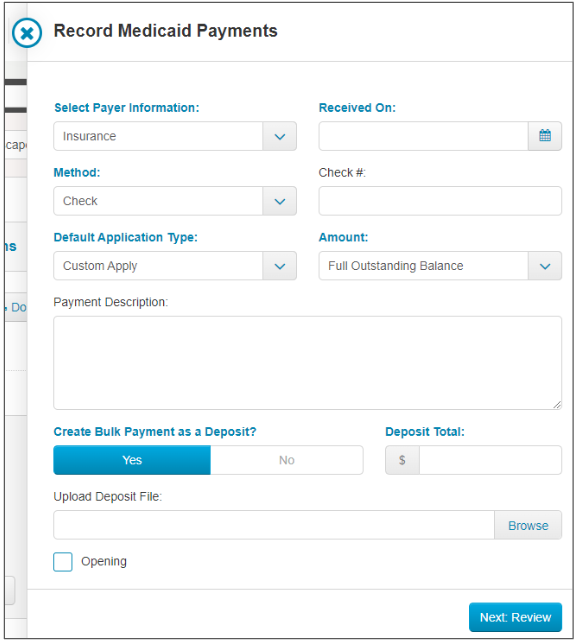Viewport: 577px width, 642px height.
Task: Grab the Payment Description resize handle
Action: [x=557, y=405]
